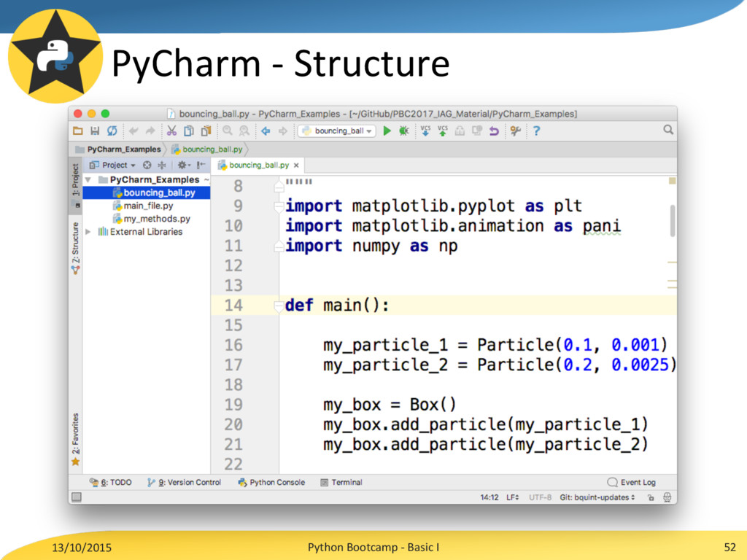Click the Open folder toolbar icon

coord(78,131)
